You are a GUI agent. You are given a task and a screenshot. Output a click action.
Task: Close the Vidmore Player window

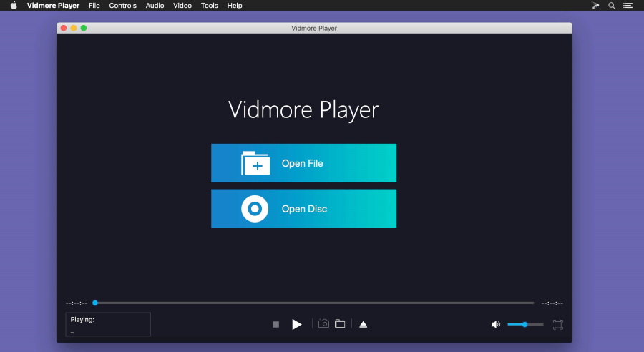[x=64, y=28]
